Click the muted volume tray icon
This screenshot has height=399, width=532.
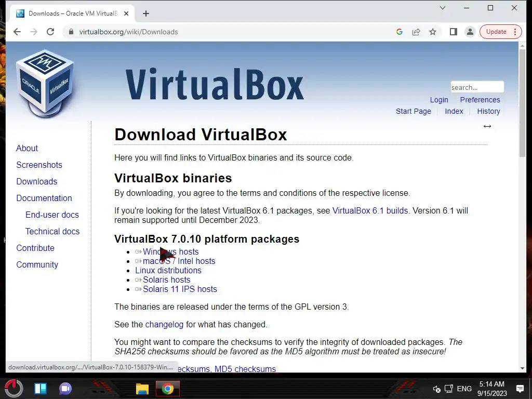(x=436, y=389)
